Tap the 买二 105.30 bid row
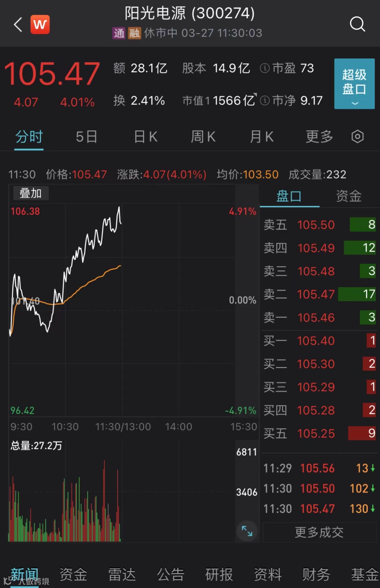The width and height of the screenshot is (380, 588). click(x=319, y=364)
